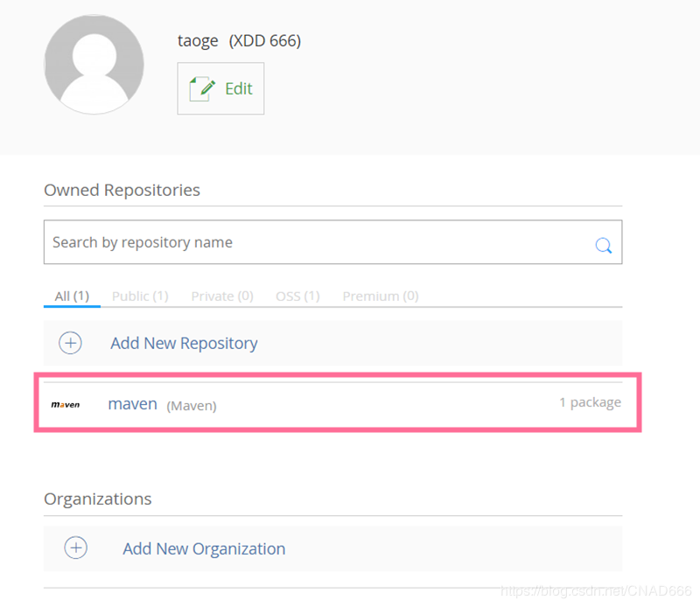
Task: Focus the Search by repository name field
Action: tap(315, 242)
